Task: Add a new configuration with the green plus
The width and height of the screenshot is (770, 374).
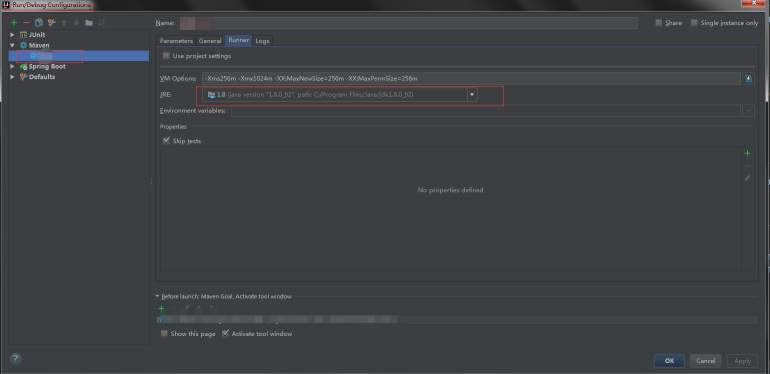Action: [x=14, y=23]
